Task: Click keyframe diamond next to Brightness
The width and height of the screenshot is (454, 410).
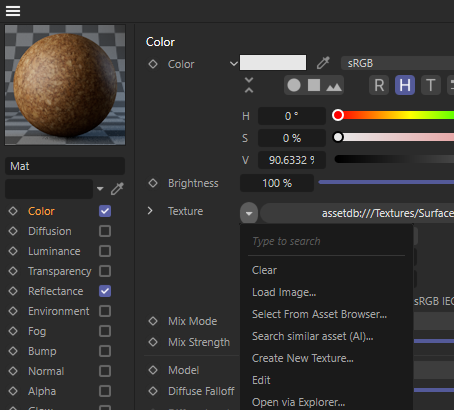Action: click(153, 183)
